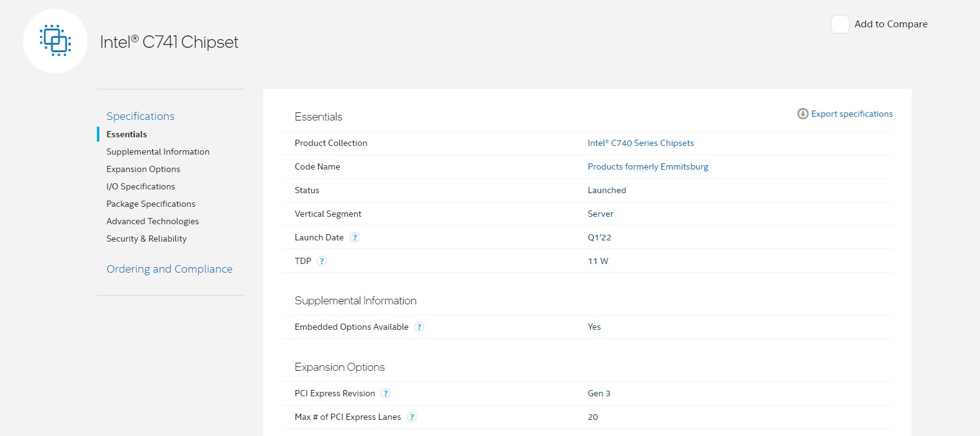Viewport: 980px width, 436px height.
Task: Open the Launch Date help tooltip icon
Action: pyautogui.click(x=355, y=237)
